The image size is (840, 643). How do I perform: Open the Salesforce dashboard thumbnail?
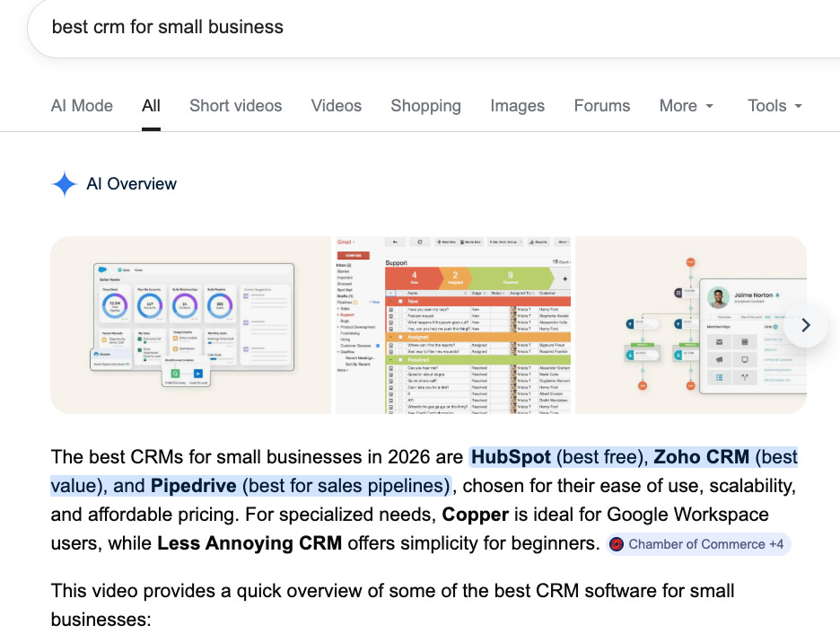coord(191,325)
